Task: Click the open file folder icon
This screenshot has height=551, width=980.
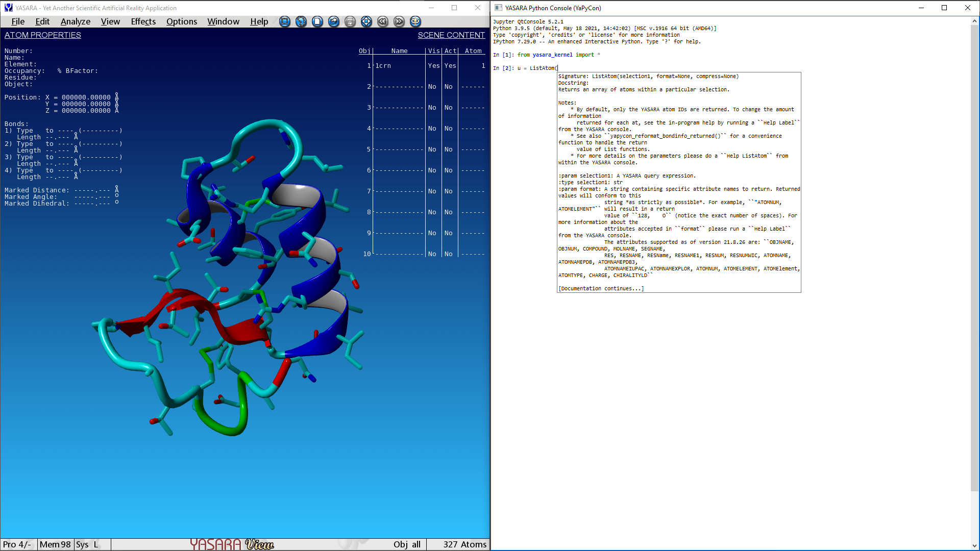Action: click(x=334, y=21)
